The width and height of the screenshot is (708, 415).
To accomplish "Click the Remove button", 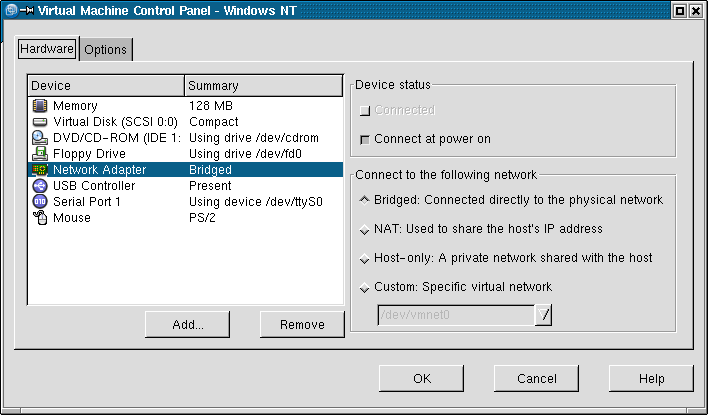I will (x=302, y=324).
